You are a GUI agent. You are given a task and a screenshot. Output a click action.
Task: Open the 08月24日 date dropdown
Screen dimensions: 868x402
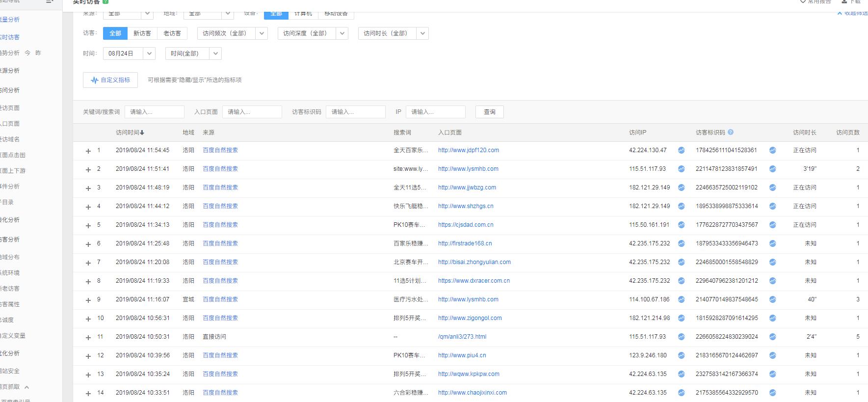[x=129, y=54]
